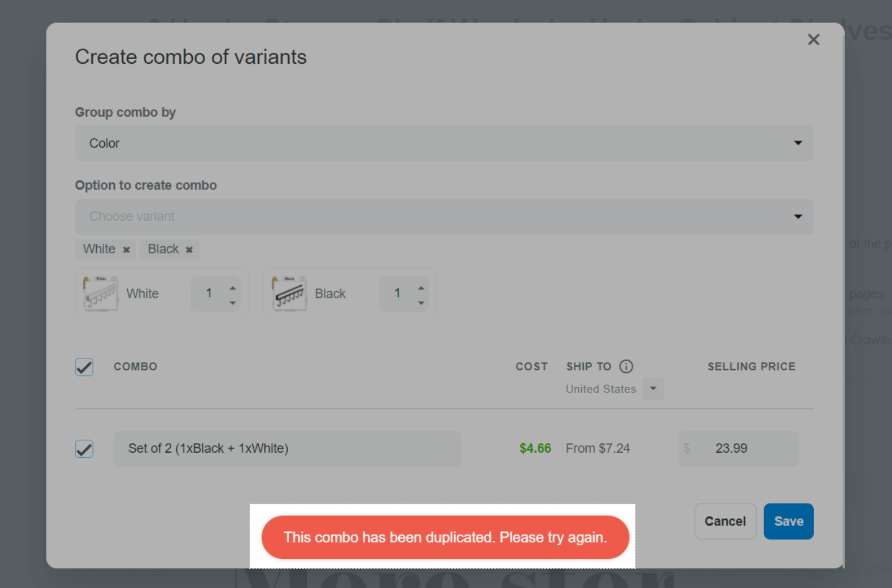
Task: Toggle the select-all COMBO checkbox
Action: pyautogui.click(x=84, y=367)
